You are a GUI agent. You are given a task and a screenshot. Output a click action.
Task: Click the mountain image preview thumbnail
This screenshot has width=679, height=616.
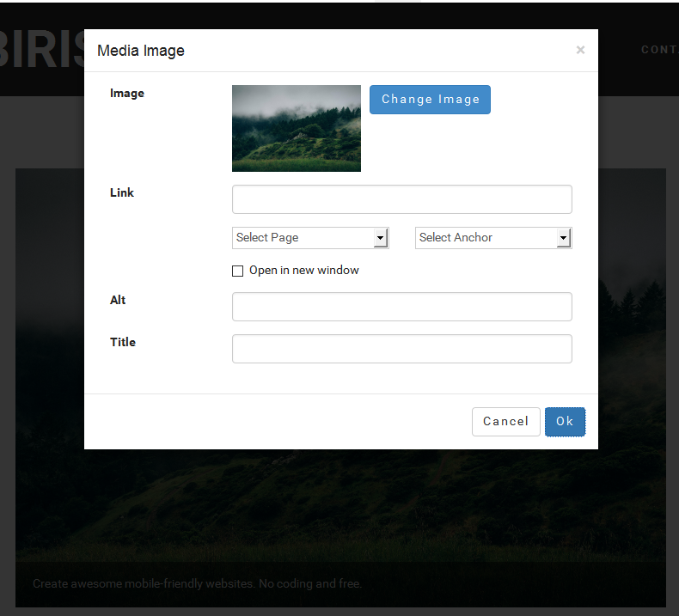297,128
